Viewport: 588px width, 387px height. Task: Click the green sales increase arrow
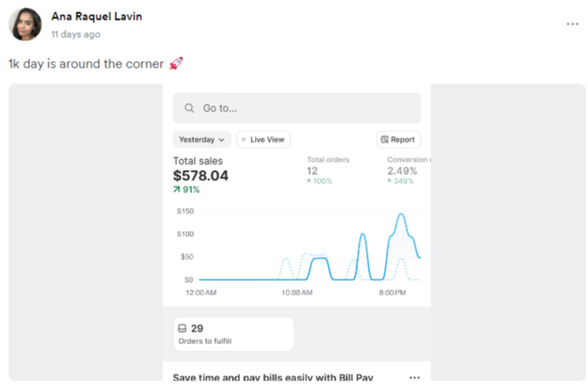[176, 190]
